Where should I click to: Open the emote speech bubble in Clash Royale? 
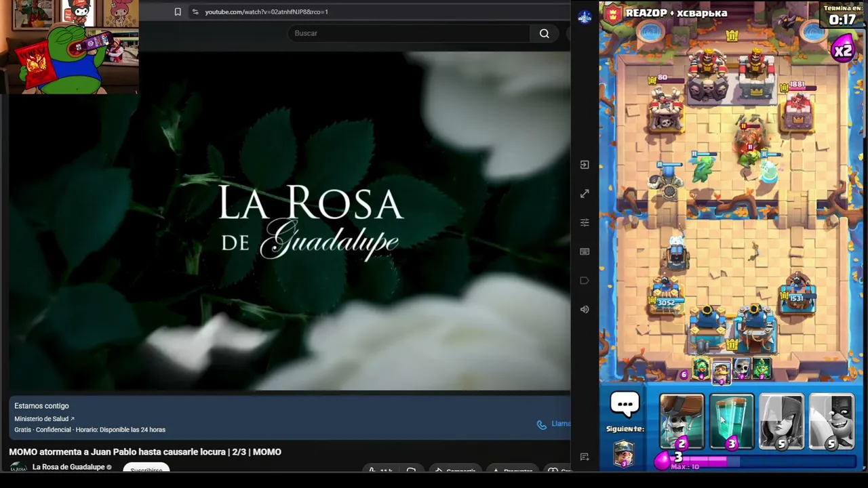tap(625, 405)
